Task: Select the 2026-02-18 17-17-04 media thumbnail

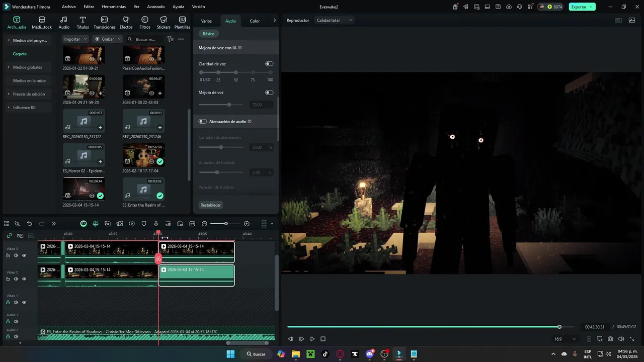Action: (x=143, y=155)
